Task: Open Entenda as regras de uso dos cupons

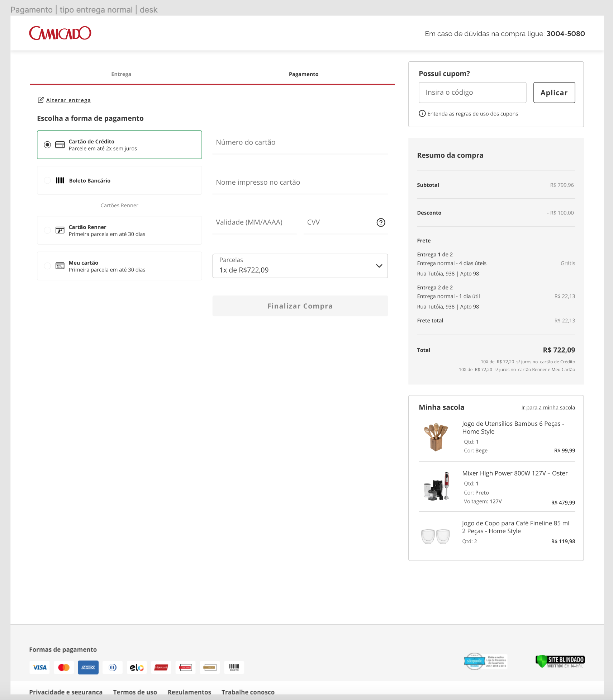Action: coord(472,114)
